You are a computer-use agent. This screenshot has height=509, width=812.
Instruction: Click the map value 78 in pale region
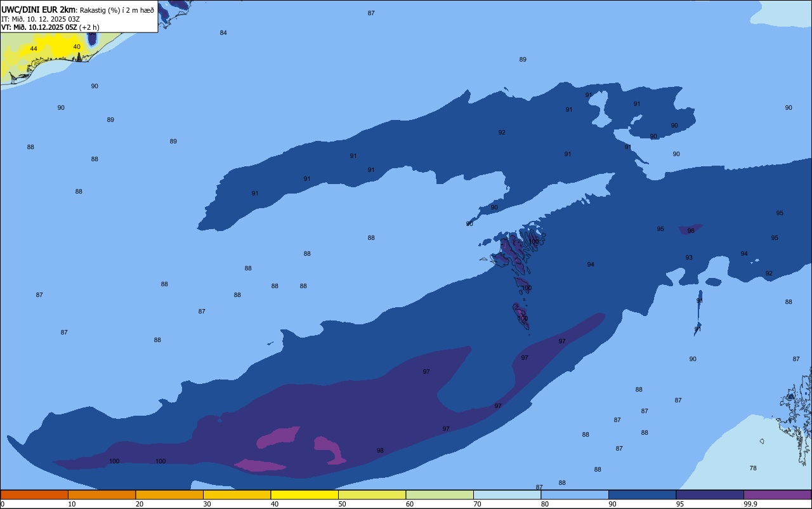click(x=753, y=468)
